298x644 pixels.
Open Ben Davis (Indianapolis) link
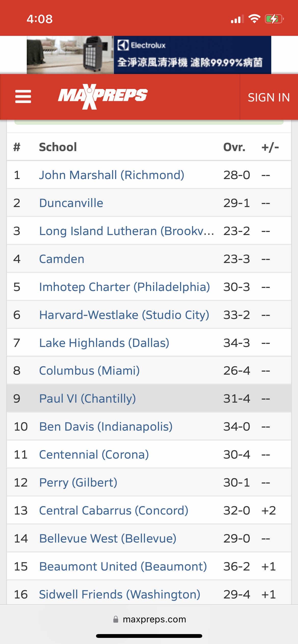coord(106,427)
